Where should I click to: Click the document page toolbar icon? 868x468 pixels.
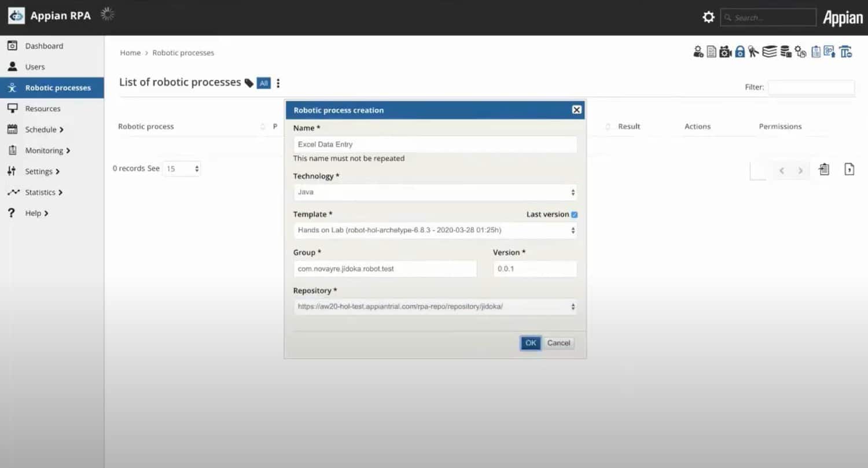(712, 51)
